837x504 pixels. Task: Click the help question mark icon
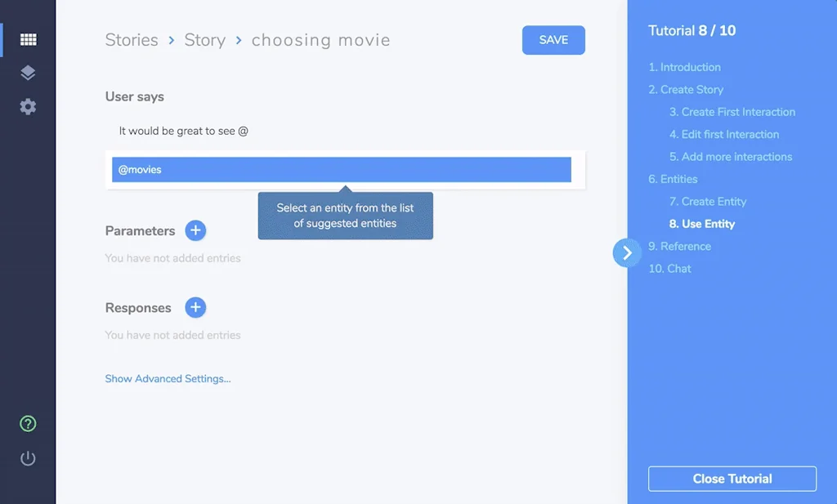coord(28,424)
